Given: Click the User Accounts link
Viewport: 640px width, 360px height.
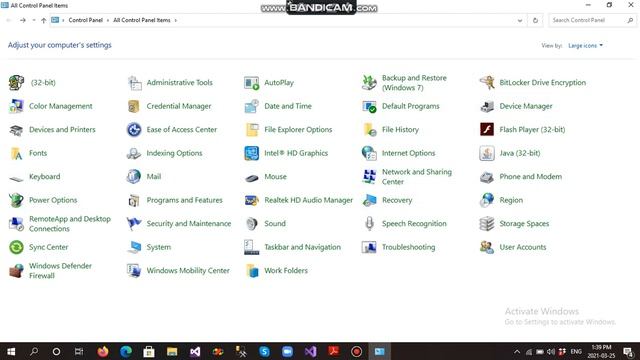Looking at the screenshot, I should pos(523,247).
